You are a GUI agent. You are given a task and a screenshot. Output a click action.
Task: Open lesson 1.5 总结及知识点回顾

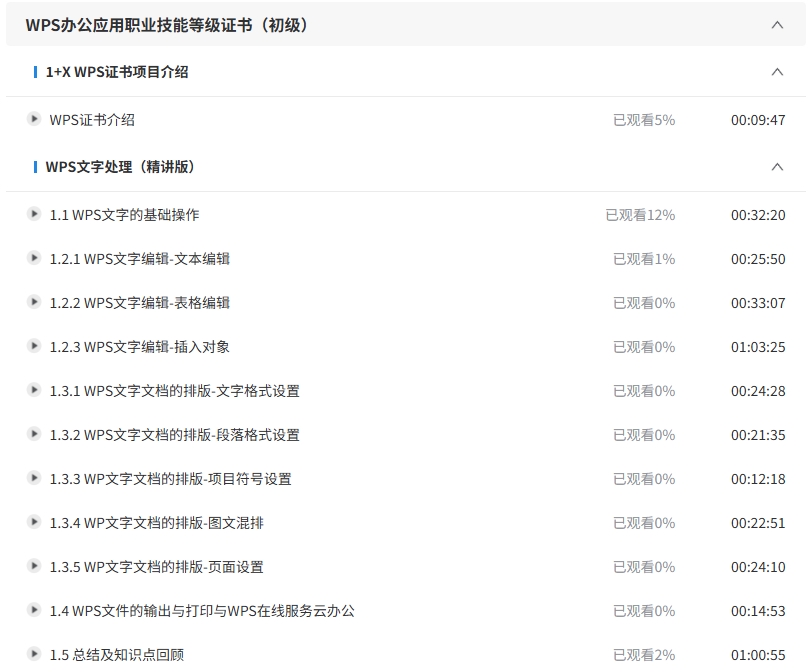pos(117,655)
